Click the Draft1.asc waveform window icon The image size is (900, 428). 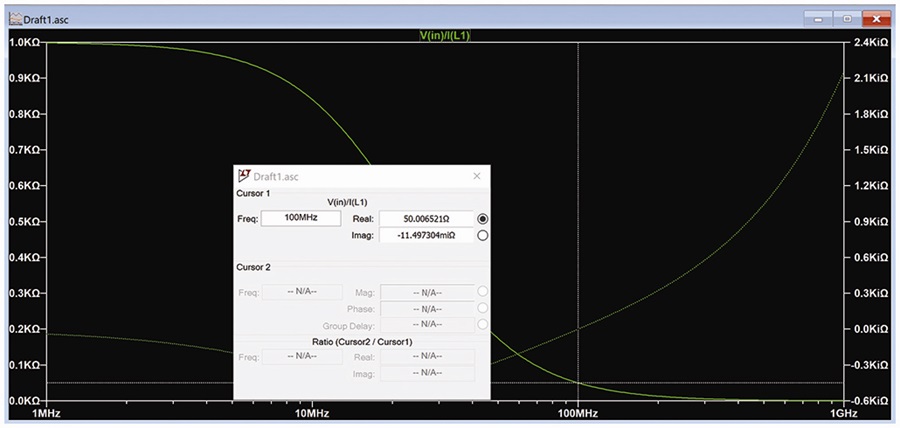point(15,20)
